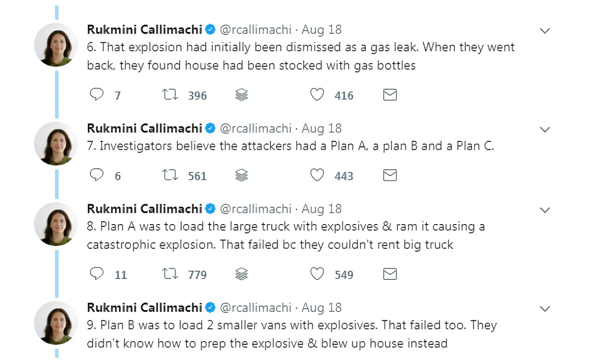Expand the caret menu on tweet 8
Viewport: 605px width, 364px height.
[544, 210]
